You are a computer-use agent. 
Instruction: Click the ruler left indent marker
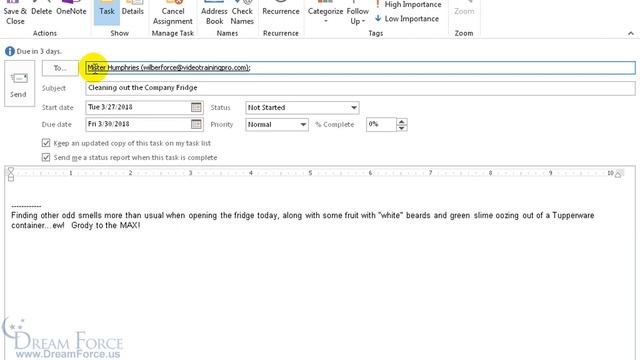tap(11, 174)
